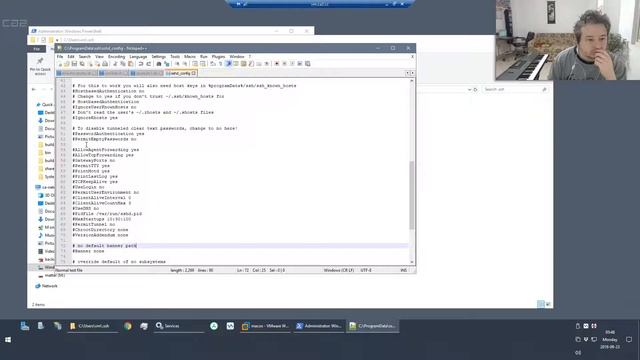Open the Plugins menu

pos(218,56)
